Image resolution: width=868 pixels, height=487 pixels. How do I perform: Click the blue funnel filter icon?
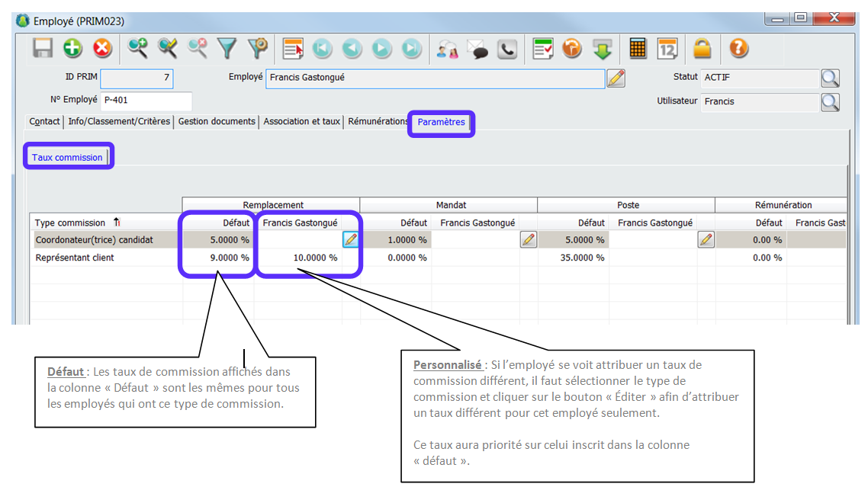click(x=227, y=49)
